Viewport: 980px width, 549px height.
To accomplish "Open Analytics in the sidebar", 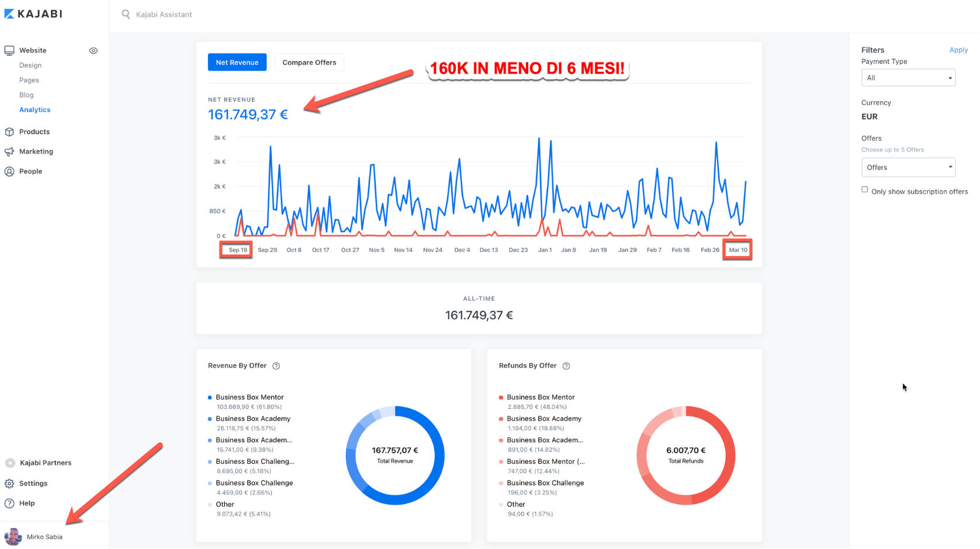I will pos(35,110).
